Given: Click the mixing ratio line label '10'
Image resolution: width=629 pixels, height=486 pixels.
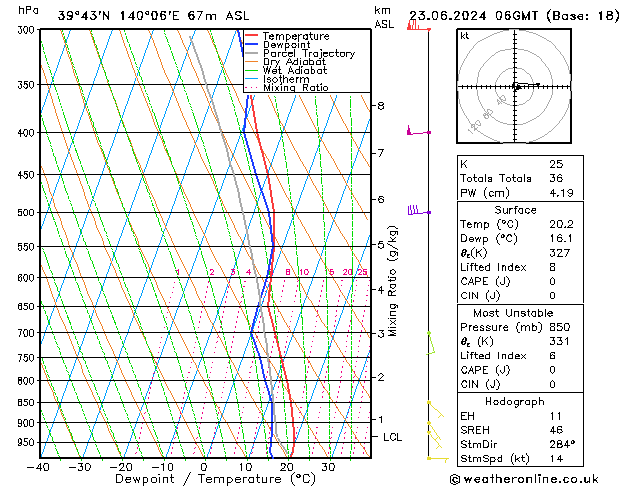Looking at the screenshot, I should click(x=304, y=272).
